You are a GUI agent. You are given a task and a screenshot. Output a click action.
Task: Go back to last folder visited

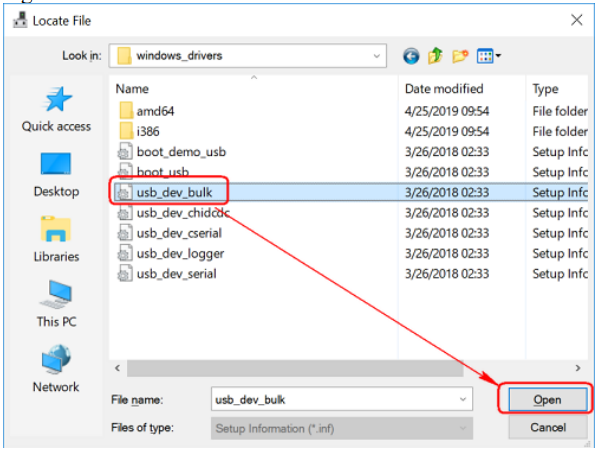(x=411, y=56)
